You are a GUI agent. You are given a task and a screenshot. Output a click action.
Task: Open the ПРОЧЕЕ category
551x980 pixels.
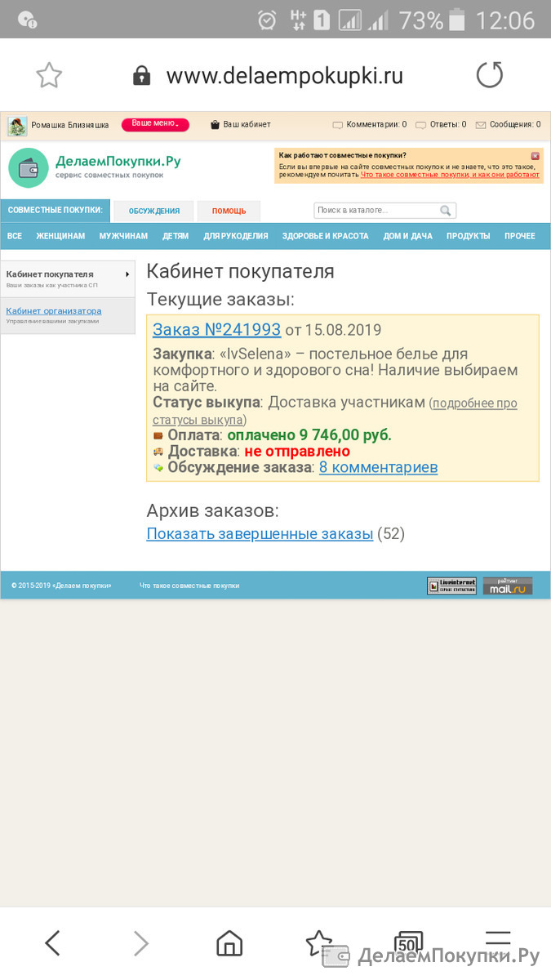tap(520, 236)
